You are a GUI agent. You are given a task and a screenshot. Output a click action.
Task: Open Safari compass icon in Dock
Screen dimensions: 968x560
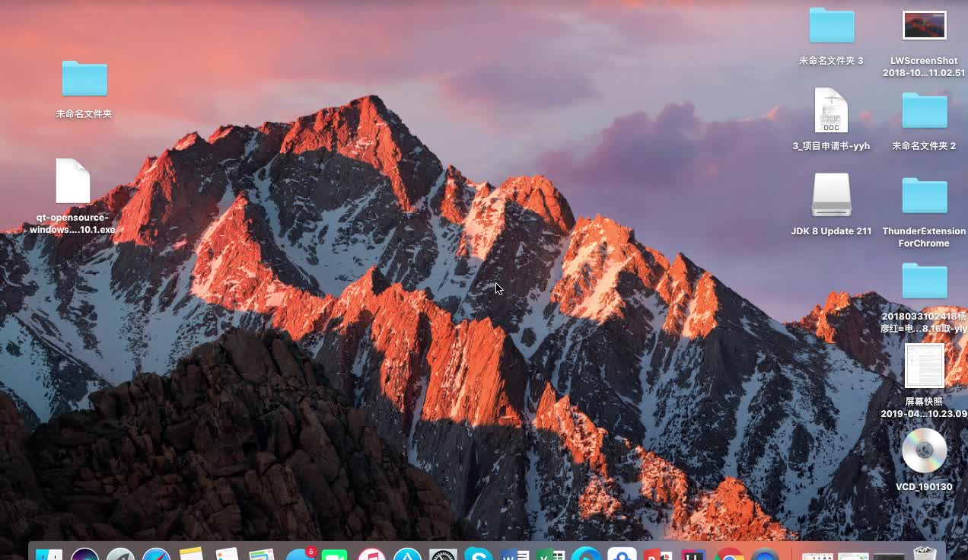[156, 554]
